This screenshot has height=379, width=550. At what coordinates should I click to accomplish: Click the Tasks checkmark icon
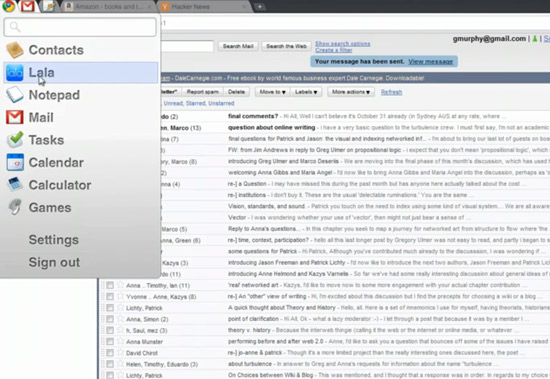point(15,140)
